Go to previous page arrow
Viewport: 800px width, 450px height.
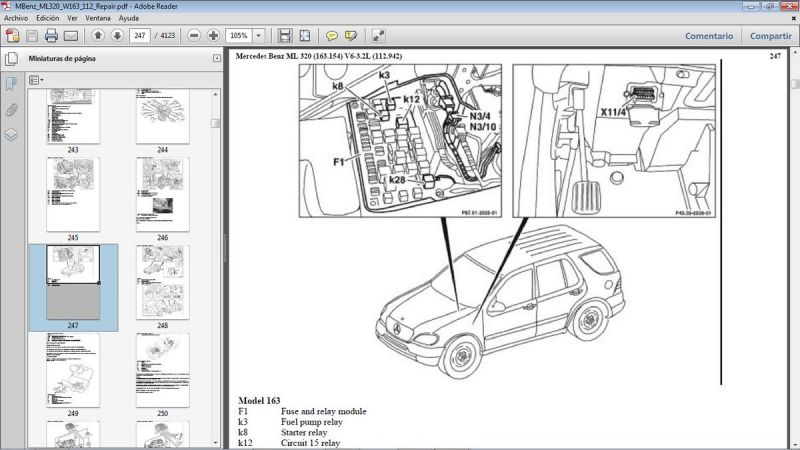pyautogui.click(x=98, y=35)
